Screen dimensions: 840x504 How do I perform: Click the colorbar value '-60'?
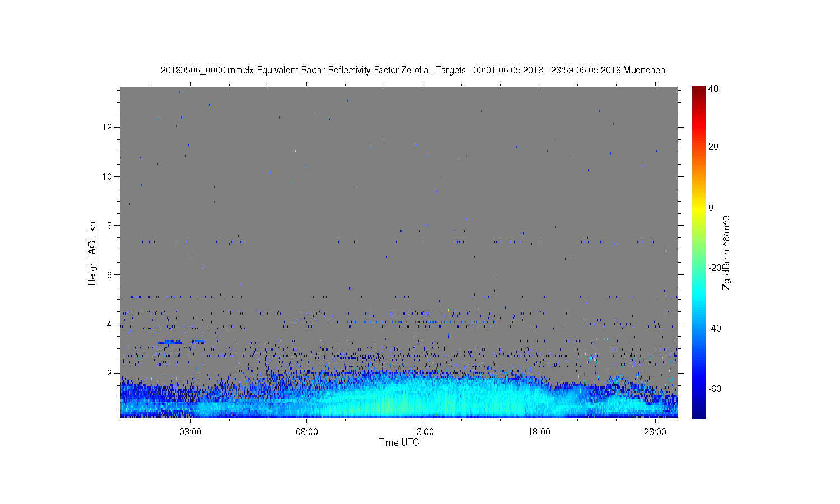coord(715,389)
